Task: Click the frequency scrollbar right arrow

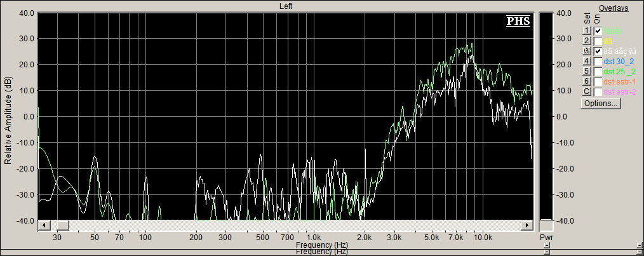Action: coord(527,225)
